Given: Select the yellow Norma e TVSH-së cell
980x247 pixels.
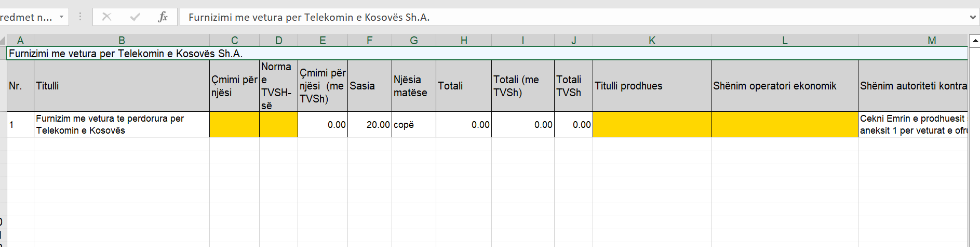Looking at the screenshot, I should click(x=278, y=124).
